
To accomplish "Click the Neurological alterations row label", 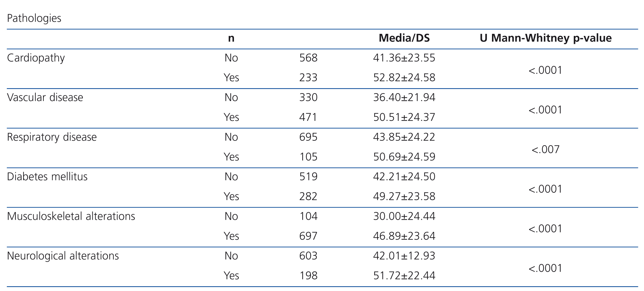I will pos(63,256).
